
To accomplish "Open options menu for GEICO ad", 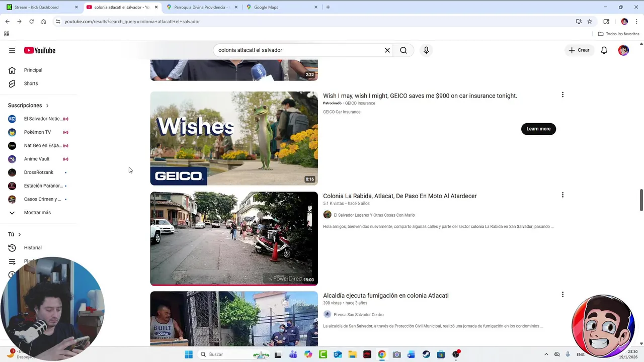I will (562, 95).
